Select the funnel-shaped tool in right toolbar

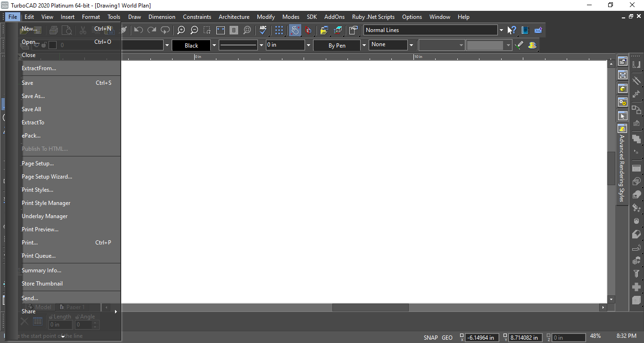pos(636,273)
